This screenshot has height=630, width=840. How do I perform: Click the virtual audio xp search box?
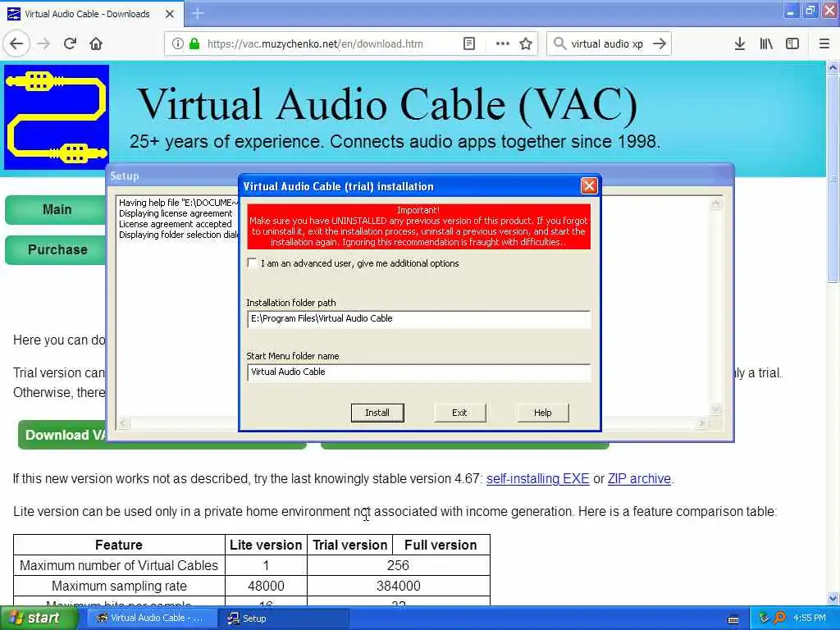coord(608,43)
